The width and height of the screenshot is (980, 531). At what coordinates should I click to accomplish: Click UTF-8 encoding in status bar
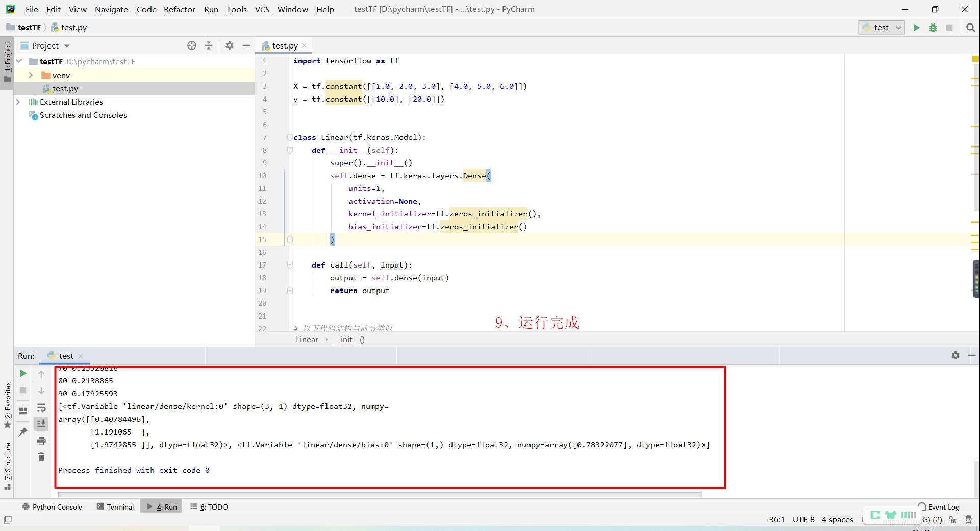point(803,520)
